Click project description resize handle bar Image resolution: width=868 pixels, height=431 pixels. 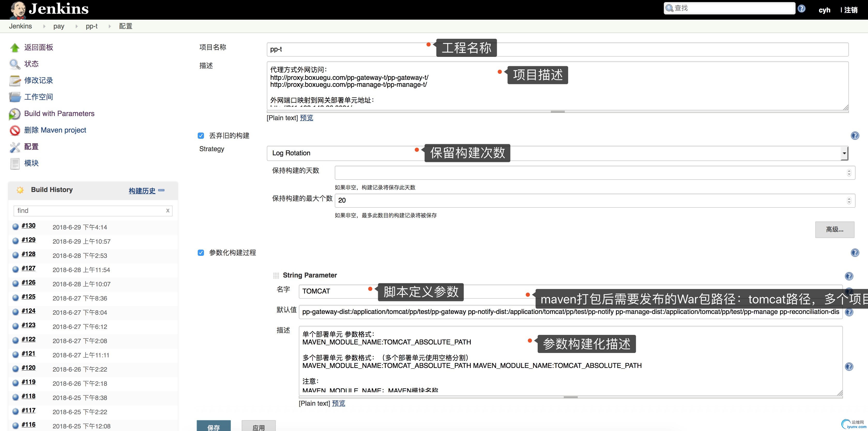click(557, 111)
